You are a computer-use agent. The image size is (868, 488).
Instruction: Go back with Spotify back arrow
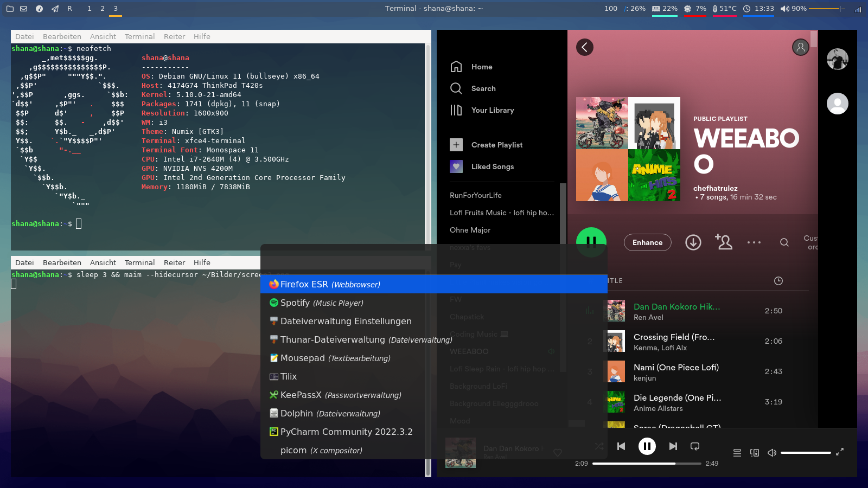585,47
